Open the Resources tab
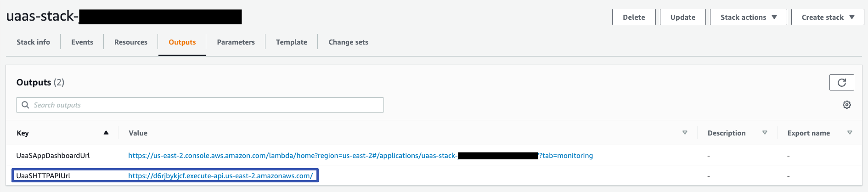868x192 pixels. (x=131, y=42)
